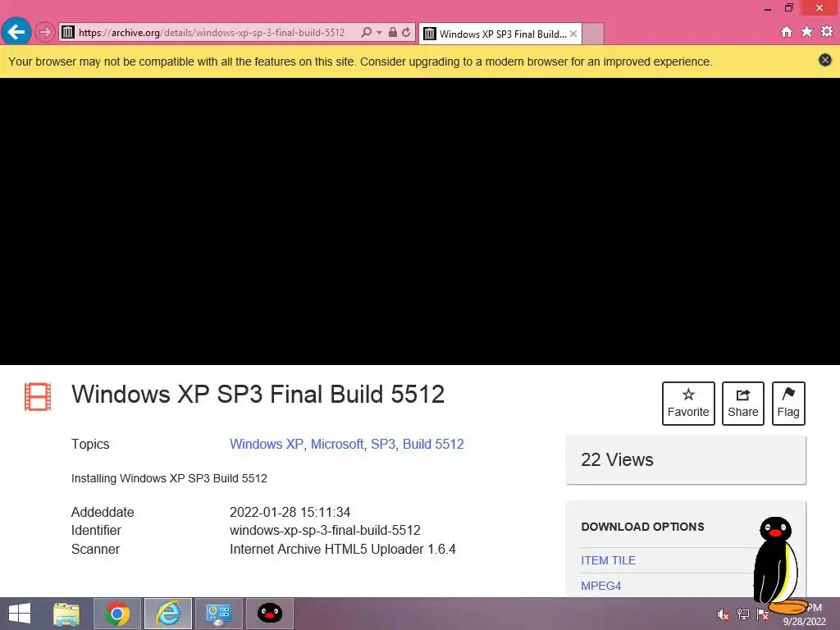Viewport: 840px width, 630px height.
Task: Click the security lock icon
Action: tap(393, 32)
